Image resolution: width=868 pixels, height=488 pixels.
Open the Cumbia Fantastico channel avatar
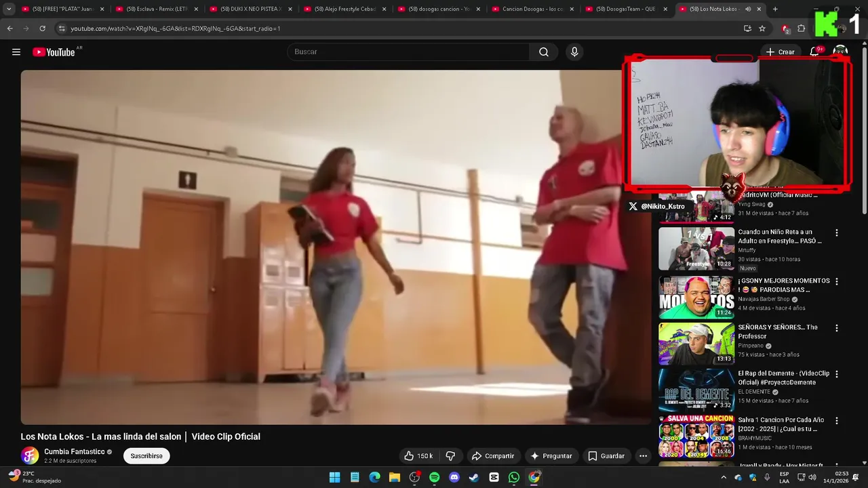pyautogui.click(x=30, y=455)
